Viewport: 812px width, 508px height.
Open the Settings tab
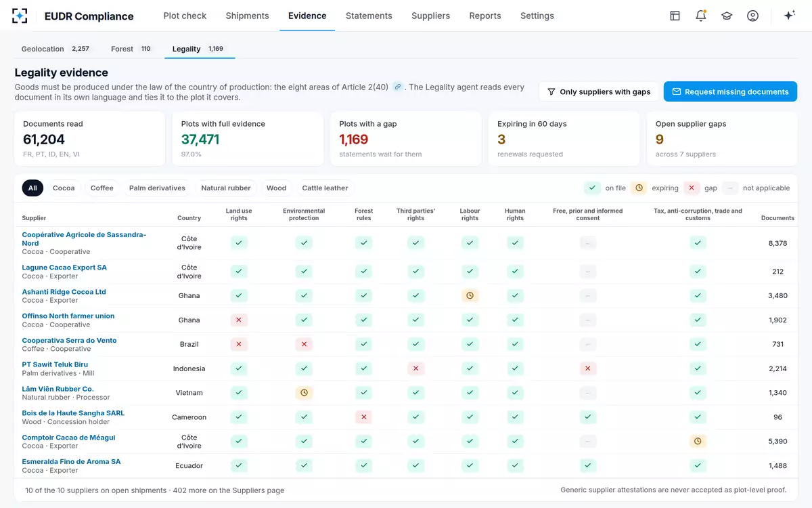click(537, 16)
